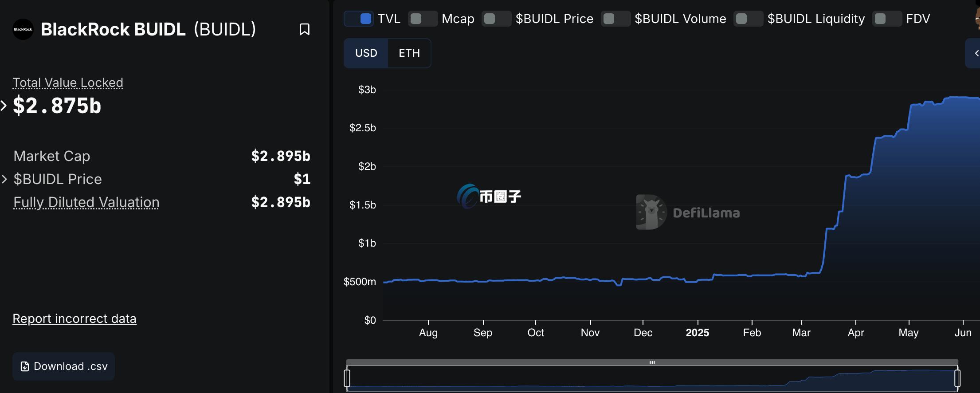Click the 2025 x-axis label

(698, 333)
